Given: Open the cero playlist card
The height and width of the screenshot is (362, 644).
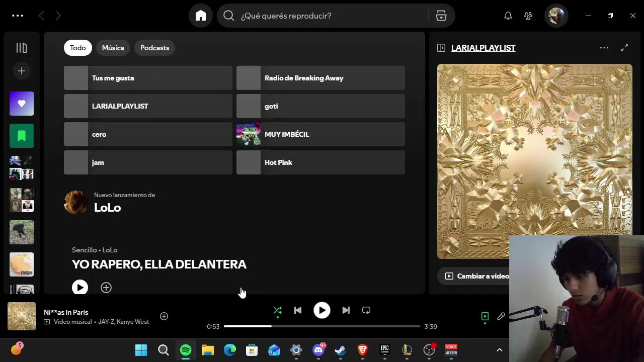Looking at the screenshot, I should click(148, 134).
